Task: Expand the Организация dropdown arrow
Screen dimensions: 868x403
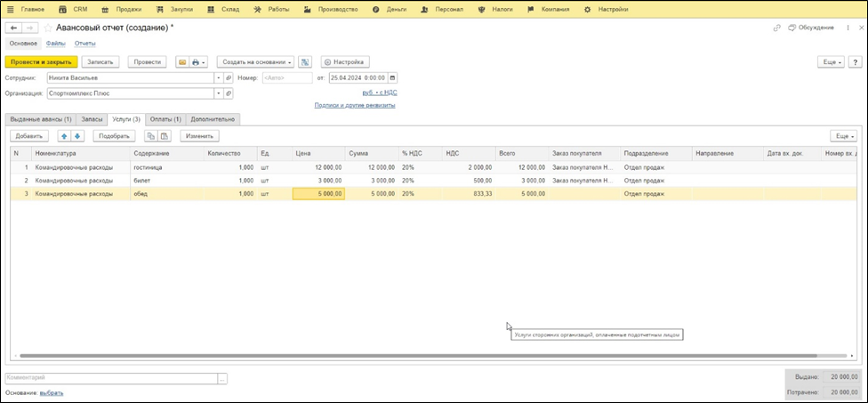Action: tap(218, 93)
